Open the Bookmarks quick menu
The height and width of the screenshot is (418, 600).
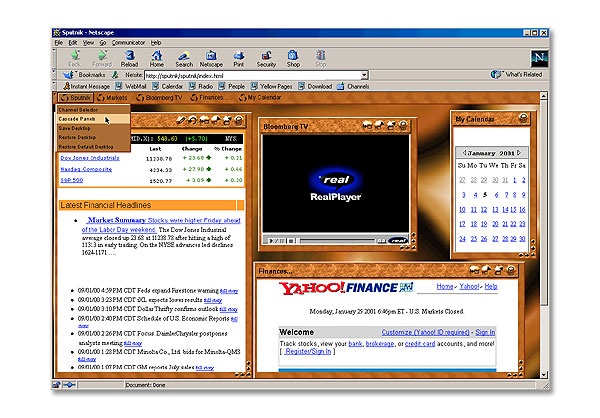click(x=85, y=75)
